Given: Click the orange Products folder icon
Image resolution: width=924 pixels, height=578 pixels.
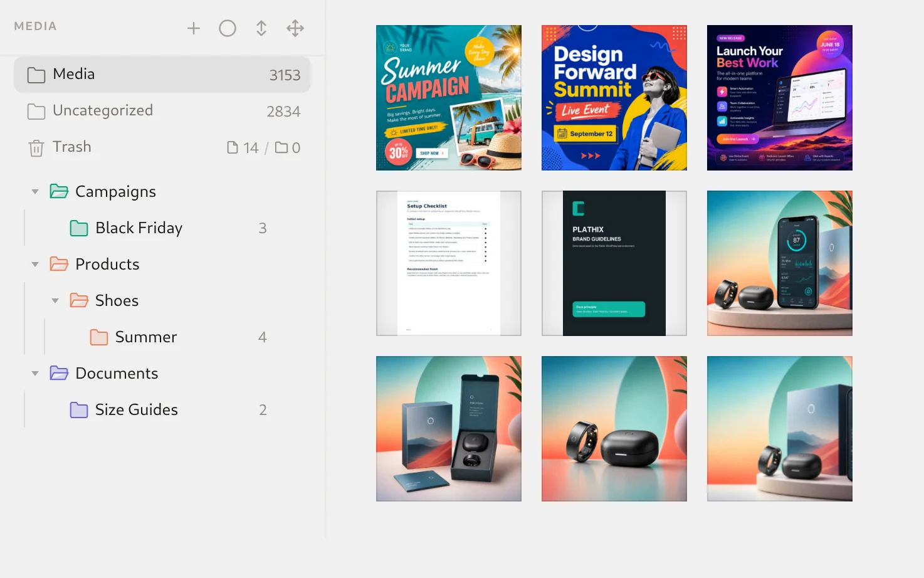Looking at the screenshot, I should pos(59,264).
